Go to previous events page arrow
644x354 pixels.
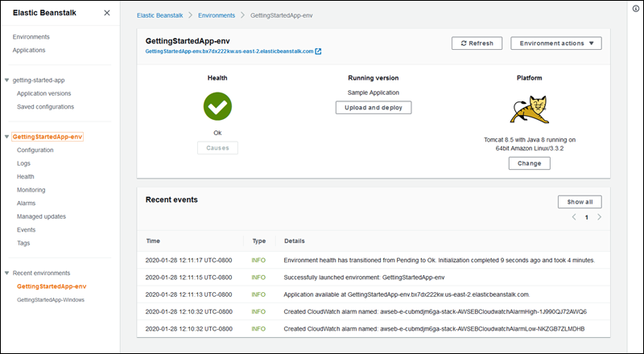coord(574,217)
